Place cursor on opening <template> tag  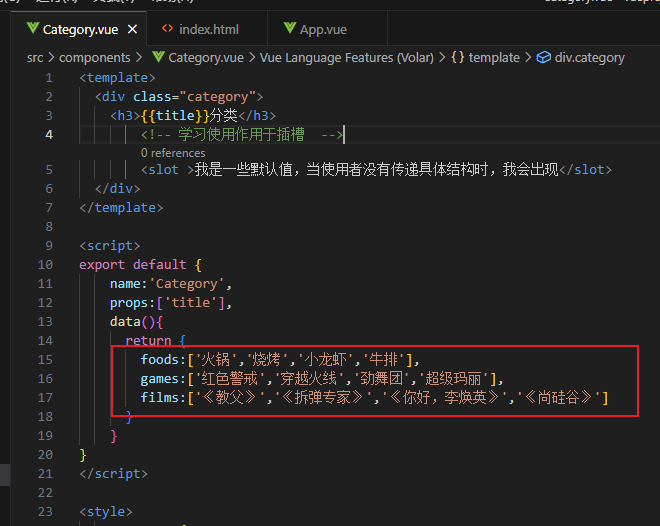point(117,78)
